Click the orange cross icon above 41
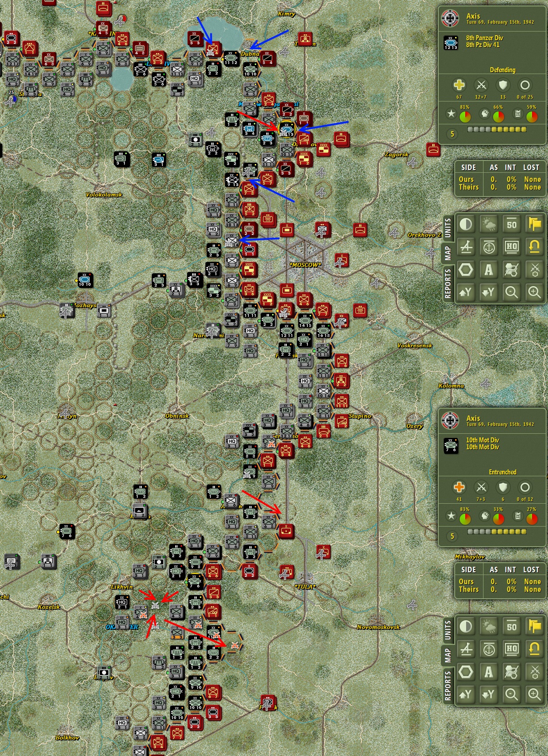 coord(459,487)
